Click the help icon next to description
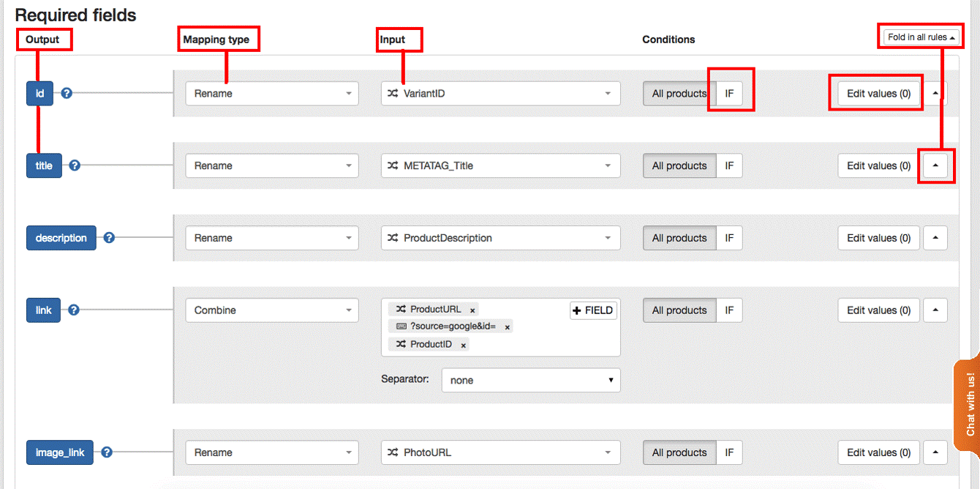This screenshot has height=489, width=980. 109,238
